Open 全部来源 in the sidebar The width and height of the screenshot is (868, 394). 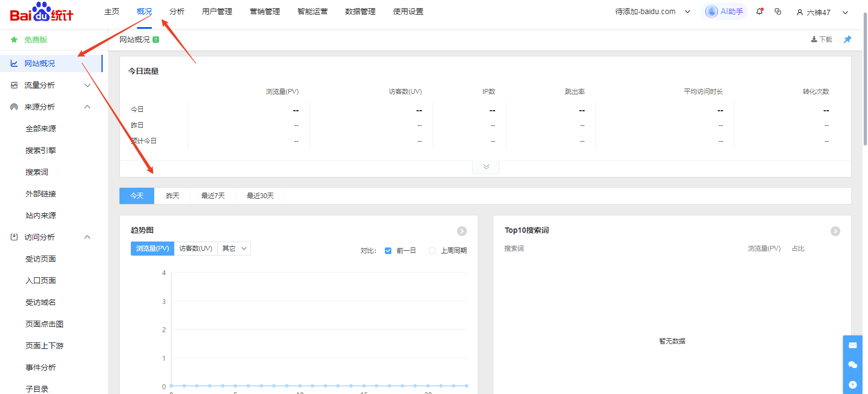(x=41, y=129)
